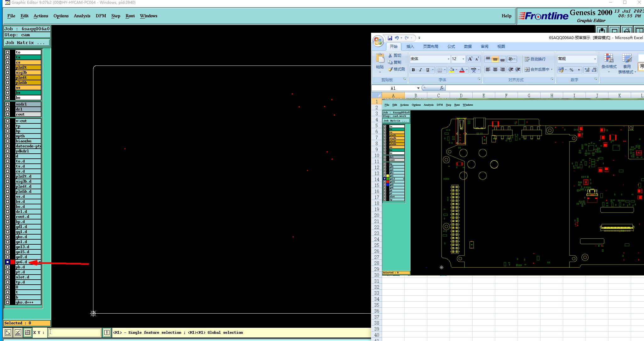The image size is (644, 341).
Task: Click the red color swatch of gm6.d
Action: [x=13, y=262]
